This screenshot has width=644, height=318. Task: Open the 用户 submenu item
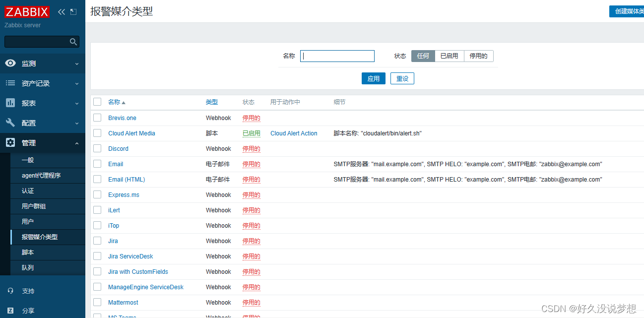click(48, 222)
